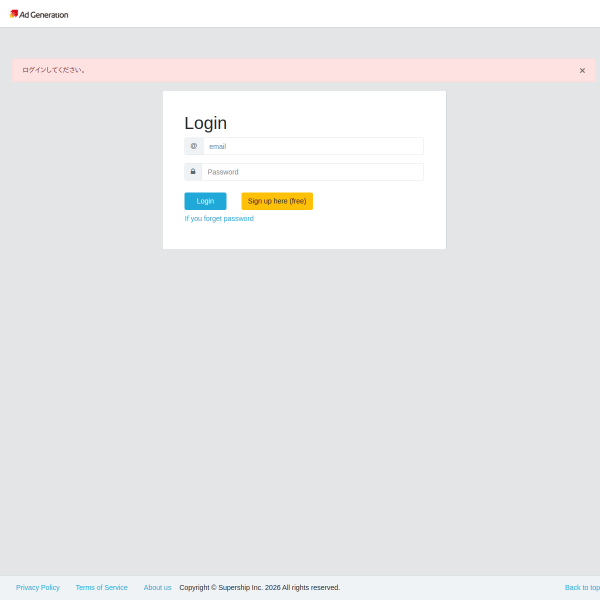The image size is (600, 600).
Task: Click the red Ad Generation logo icon
Action: click(x=14, y=14)
